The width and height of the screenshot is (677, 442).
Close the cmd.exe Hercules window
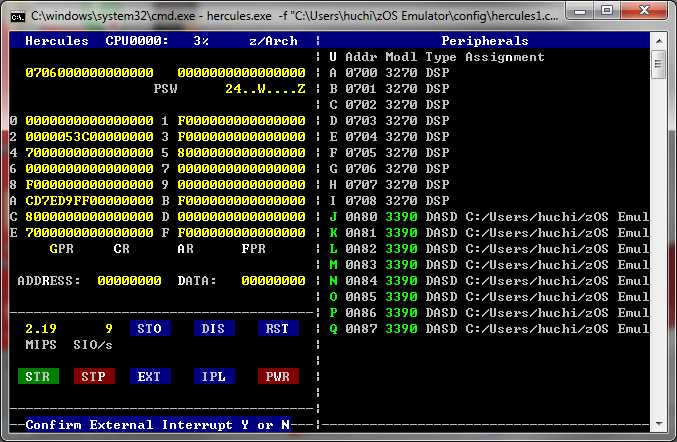click(644, 10)
